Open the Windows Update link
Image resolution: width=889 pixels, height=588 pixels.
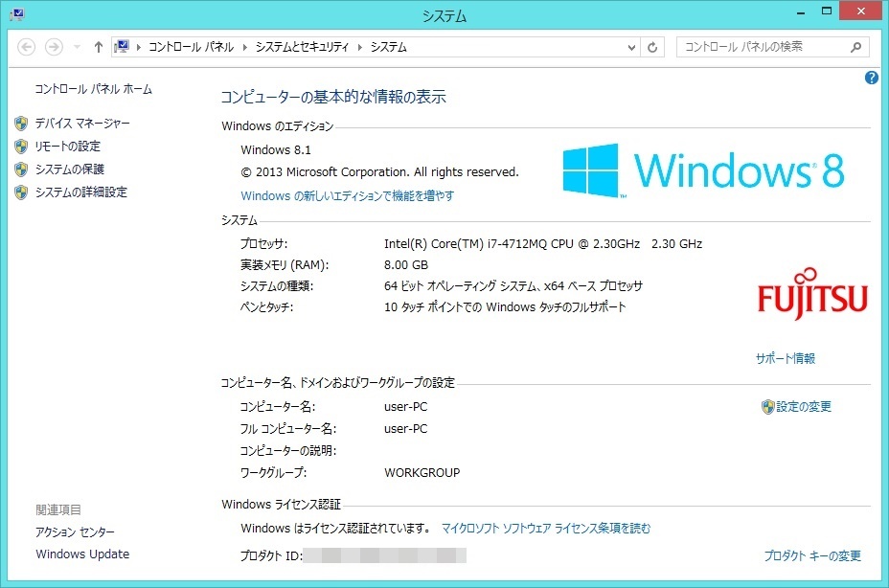coord(82,554)
